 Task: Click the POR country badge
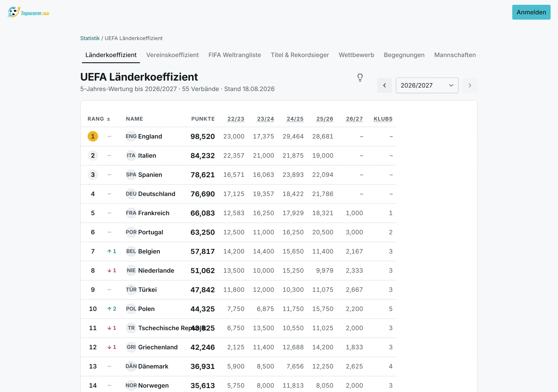(131, 232)
